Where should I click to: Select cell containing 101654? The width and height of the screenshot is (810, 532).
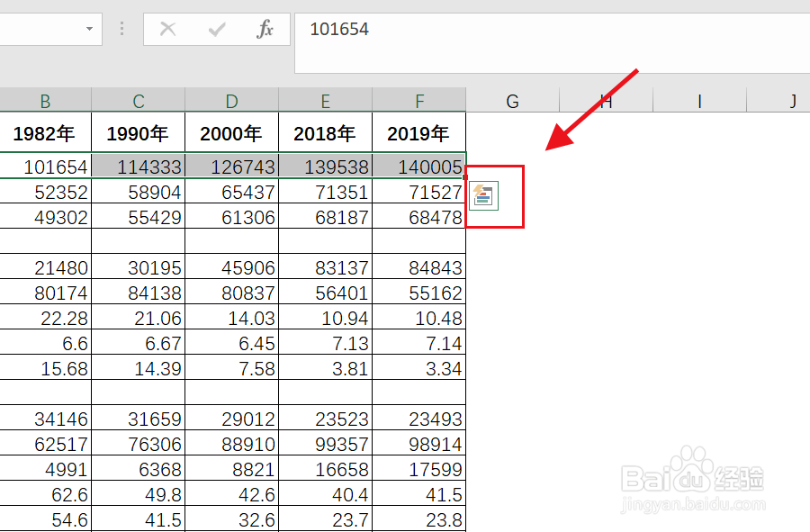point(46,166)
